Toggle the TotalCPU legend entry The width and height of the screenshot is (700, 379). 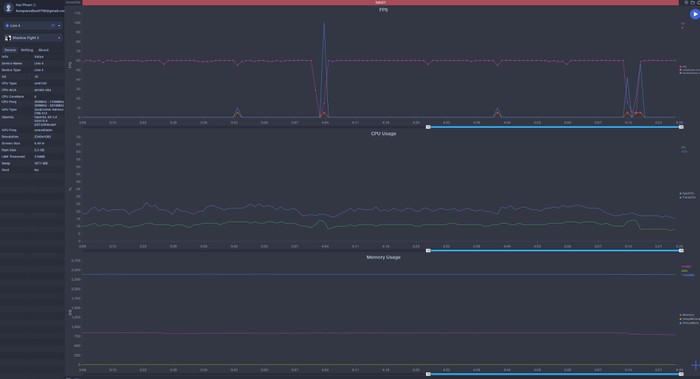coord(688,197)
